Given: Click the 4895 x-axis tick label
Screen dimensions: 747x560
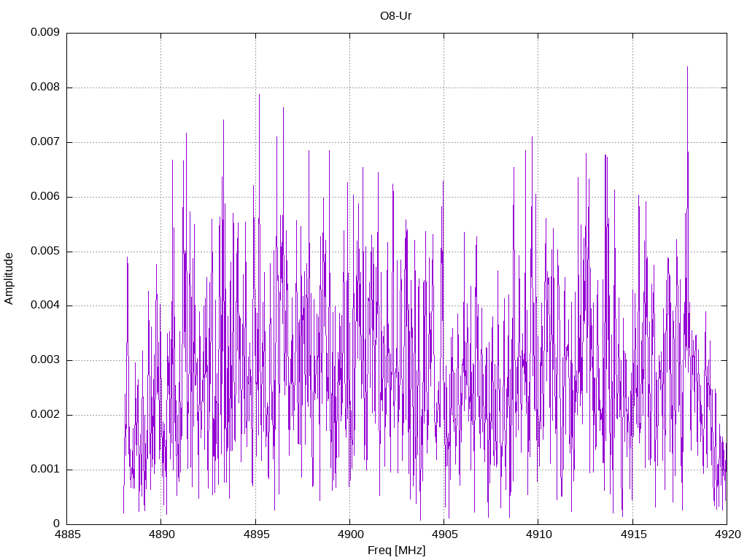Looking at the screenshot, I should [256, 534].
